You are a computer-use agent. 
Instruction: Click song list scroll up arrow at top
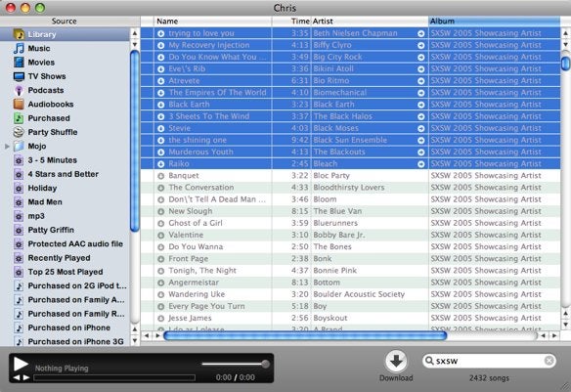pyautogui.click(x=565, y=33)
